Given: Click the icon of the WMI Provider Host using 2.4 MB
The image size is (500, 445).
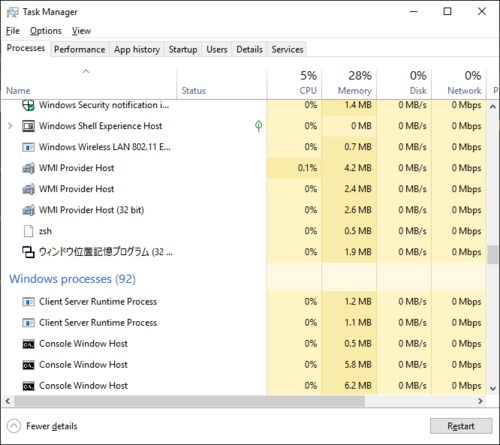Looking at the screenshot, I should (x=28, y=189).
